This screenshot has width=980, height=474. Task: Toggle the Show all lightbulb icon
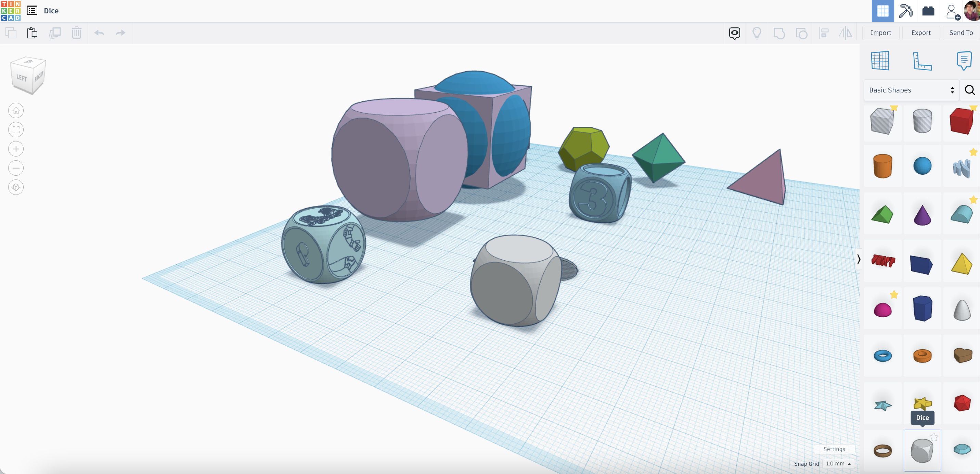(757, 33)
